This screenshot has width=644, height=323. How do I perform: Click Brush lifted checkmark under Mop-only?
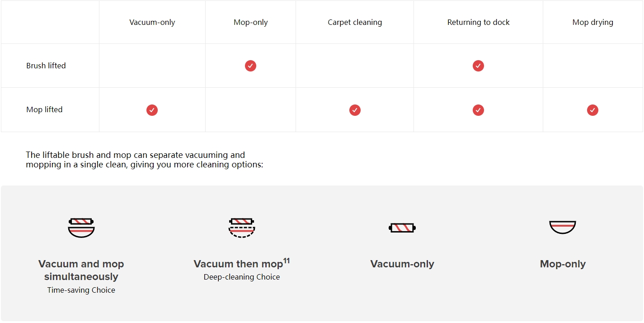tap(250, 66)
